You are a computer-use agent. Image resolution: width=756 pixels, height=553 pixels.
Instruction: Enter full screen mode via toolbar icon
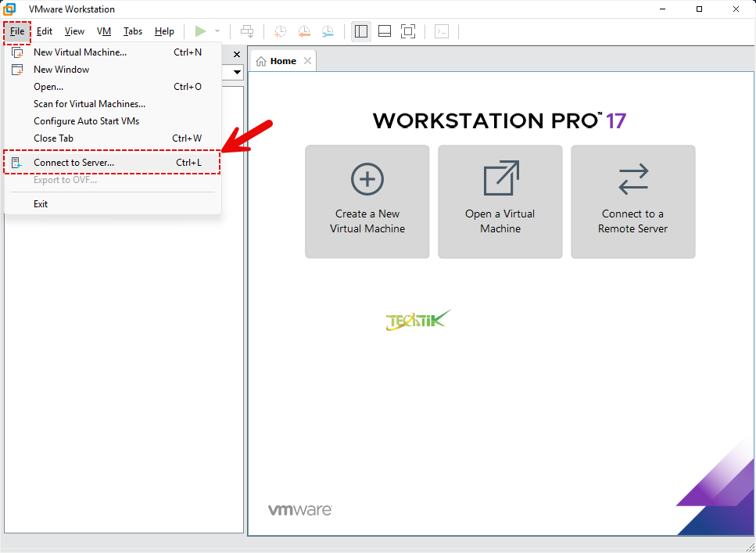coord(407,31)
